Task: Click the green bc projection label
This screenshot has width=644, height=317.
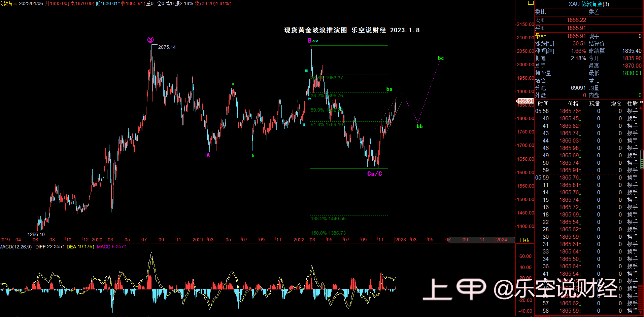Action: (x=441, y=58)
